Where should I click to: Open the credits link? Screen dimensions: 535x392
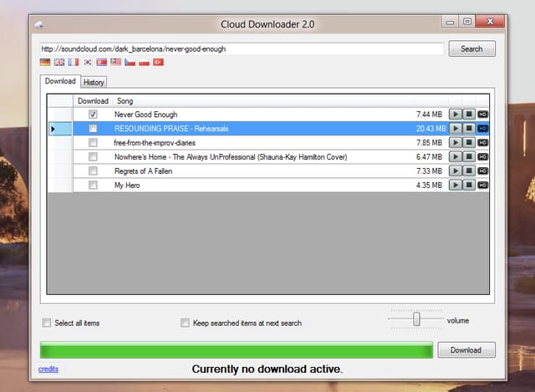click(x=48, y=369)
